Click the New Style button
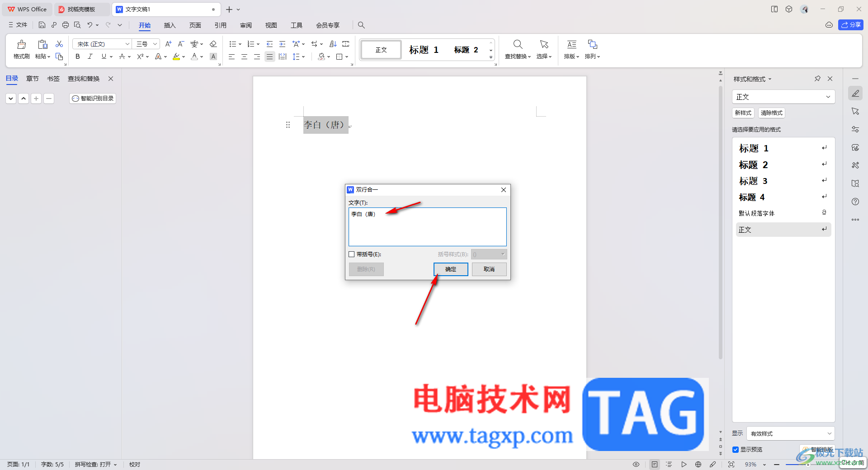 point(743,113)
